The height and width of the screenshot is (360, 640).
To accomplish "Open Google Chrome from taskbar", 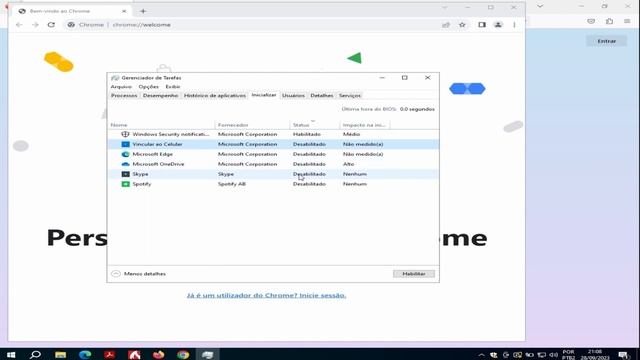I will pyautogui.click(x=183, y=354).
